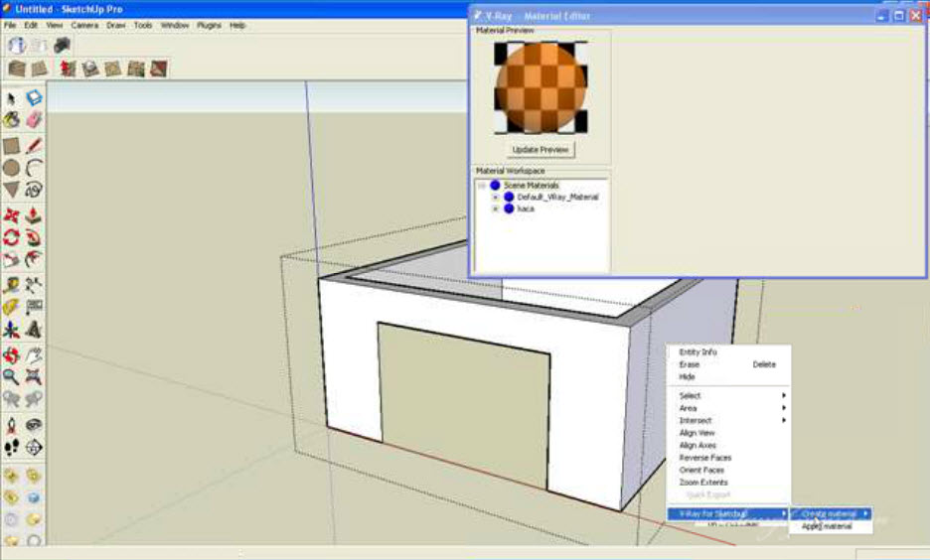Pick the Scale tool
The width and height of the screenshot is (930, 560).
coord(11,259)
